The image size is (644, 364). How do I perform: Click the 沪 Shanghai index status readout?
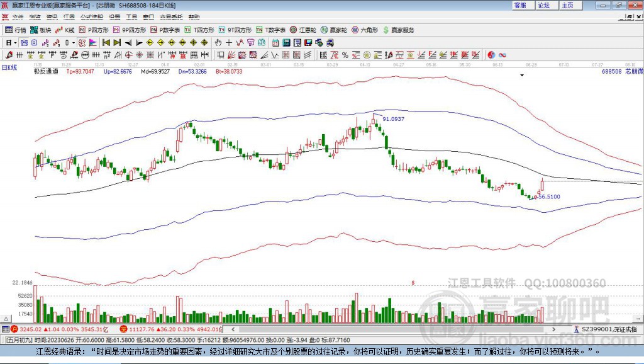point(60,329)
